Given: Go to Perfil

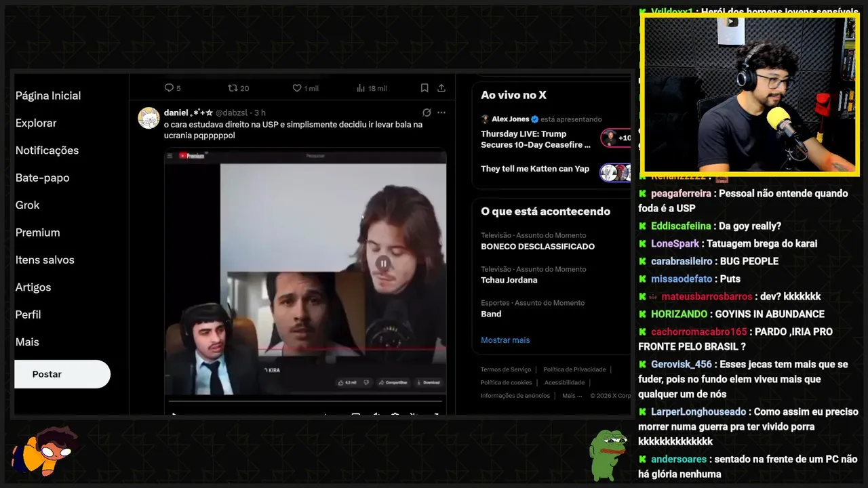Looking at the screenshot, I should (x=28, y=314).
